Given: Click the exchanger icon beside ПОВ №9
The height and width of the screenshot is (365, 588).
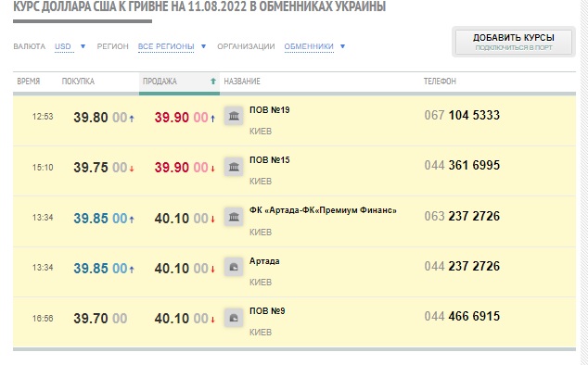Looking at the screenshot, I should coord(234,318).
